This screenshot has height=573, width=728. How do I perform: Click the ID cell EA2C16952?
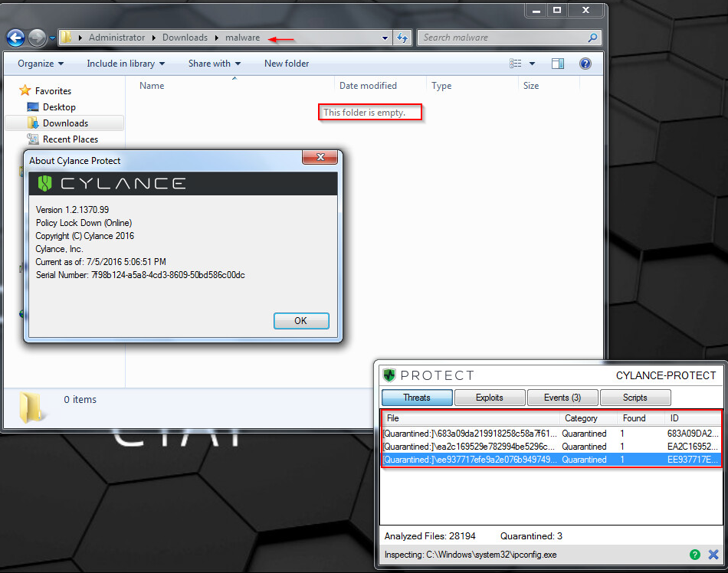pyautogui.click(x=692, y=447)
